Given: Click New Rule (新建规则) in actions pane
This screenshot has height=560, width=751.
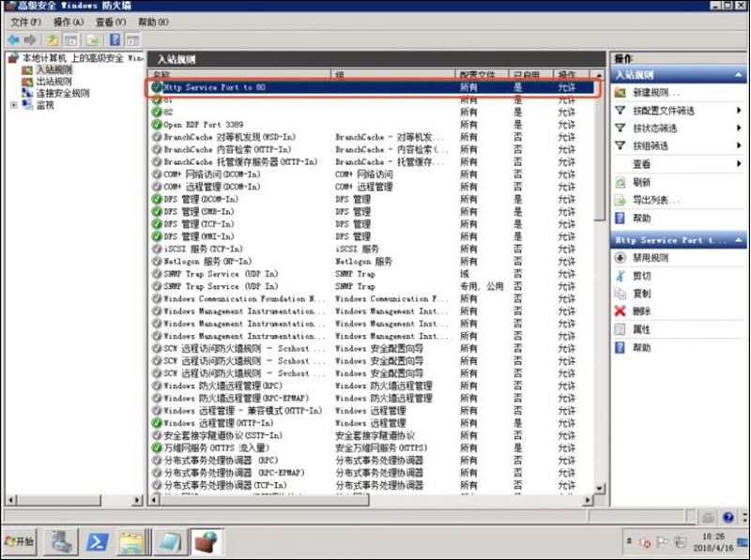Looking at the screenshot, I should [x=655, y=93].
